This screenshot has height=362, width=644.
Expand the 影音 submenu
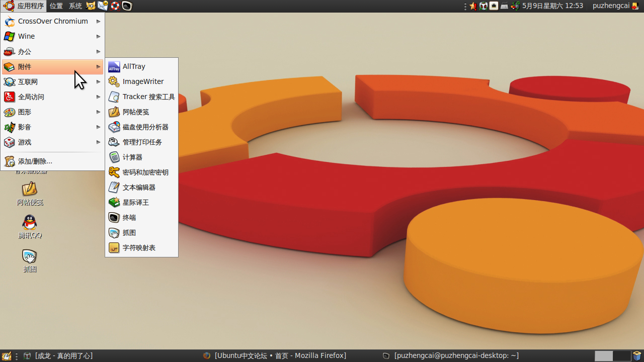point(52,127)
